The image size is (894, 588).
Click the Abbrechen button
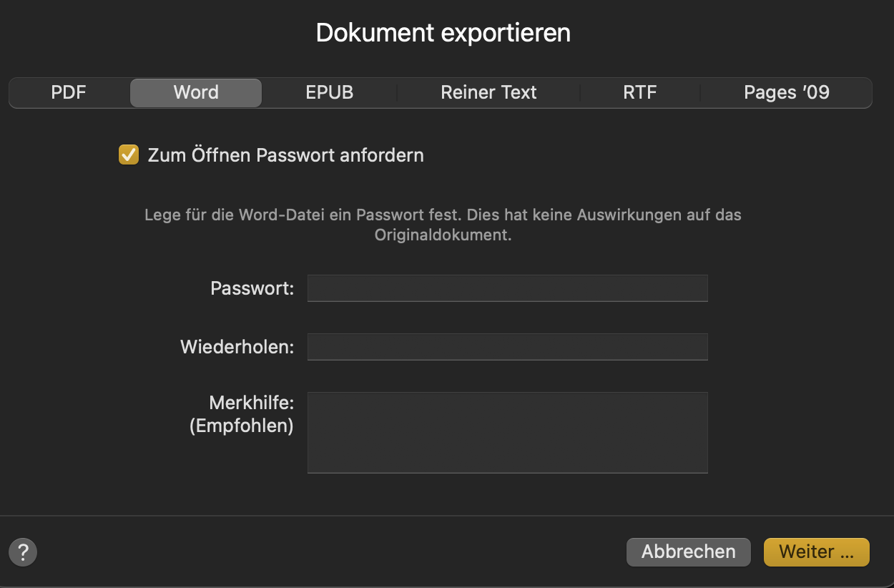688,552
